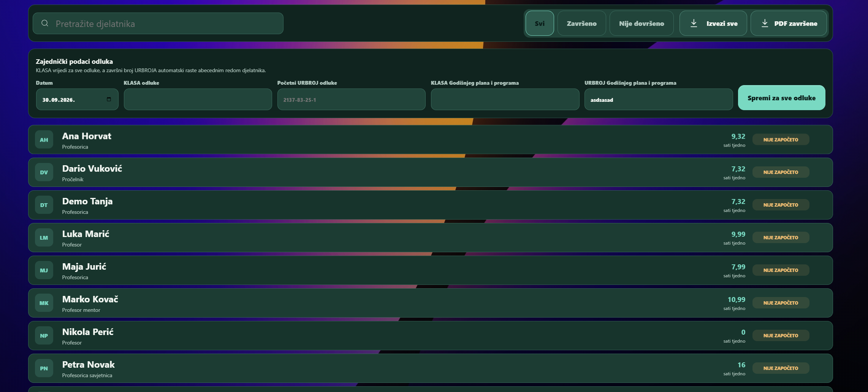Click Ana Horvat's NIJE ZAPOČETO badge

pyautogui.click(x=781, y=139)
